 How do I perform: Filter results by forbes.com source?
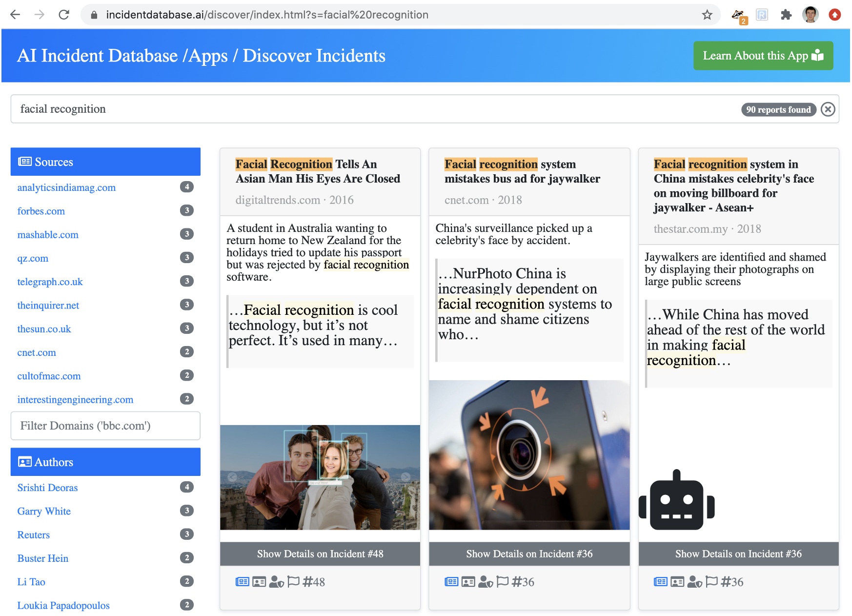click(x=41, y=211)
